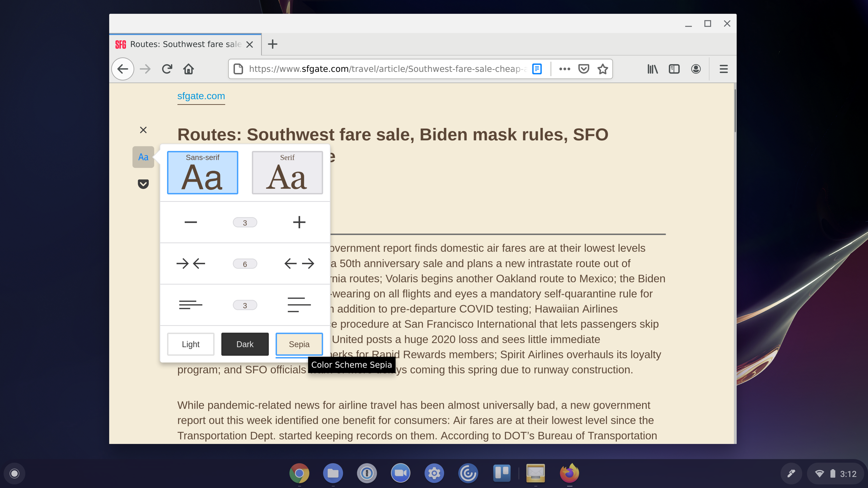Increase font size with plus button

pyautogui.click(x=299, y=222)
